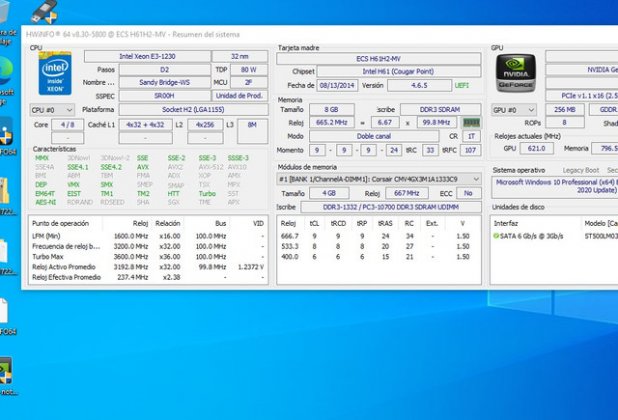Click the 4x256 L2 cache field

point(205,125)
